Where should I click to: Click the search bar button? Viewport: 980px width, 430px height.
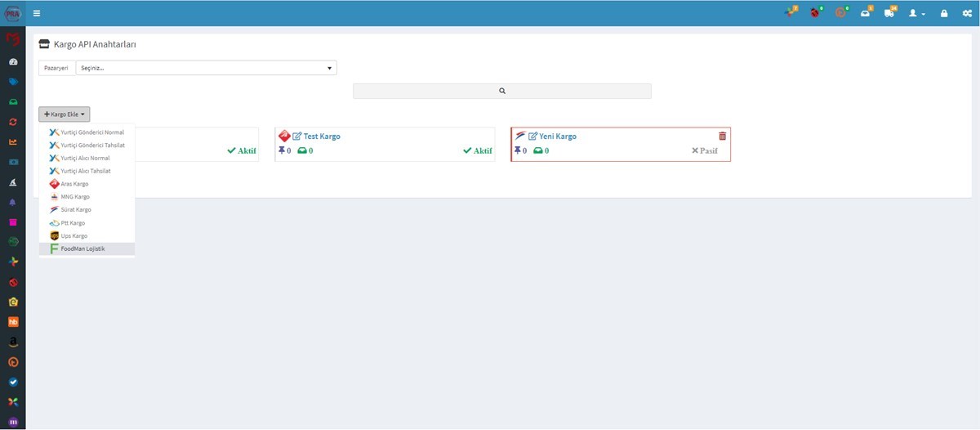click(502, 91)
